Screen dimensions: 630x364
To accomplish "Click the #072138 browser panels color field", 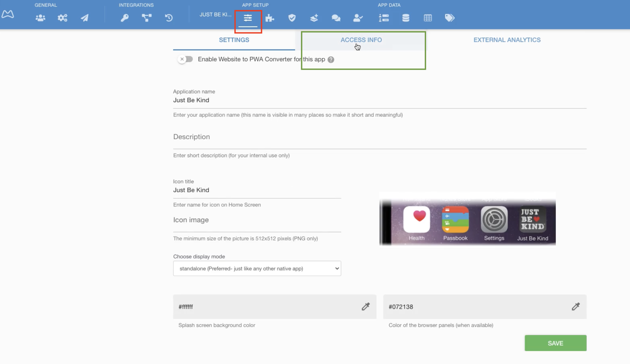I will pos(485,307).
